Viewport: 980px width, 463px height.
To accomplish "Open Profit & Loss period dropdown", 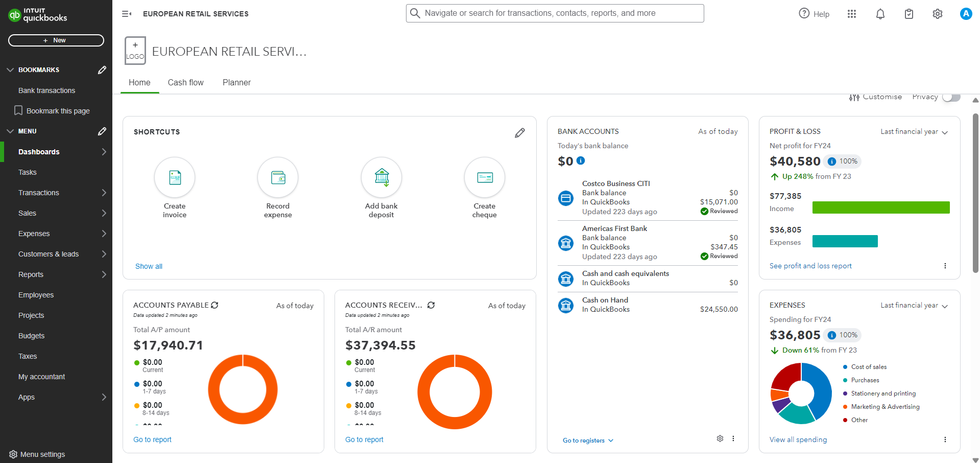I will tap(914, 132).
